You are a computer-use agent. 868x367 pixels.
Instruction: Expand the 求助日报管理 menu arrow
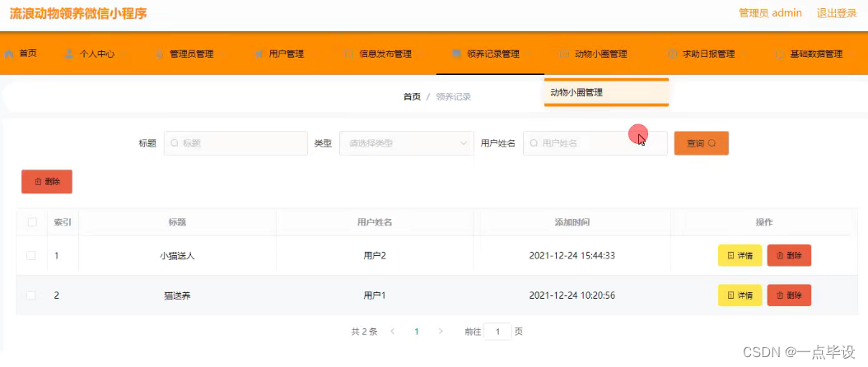(x=743, y=54)
